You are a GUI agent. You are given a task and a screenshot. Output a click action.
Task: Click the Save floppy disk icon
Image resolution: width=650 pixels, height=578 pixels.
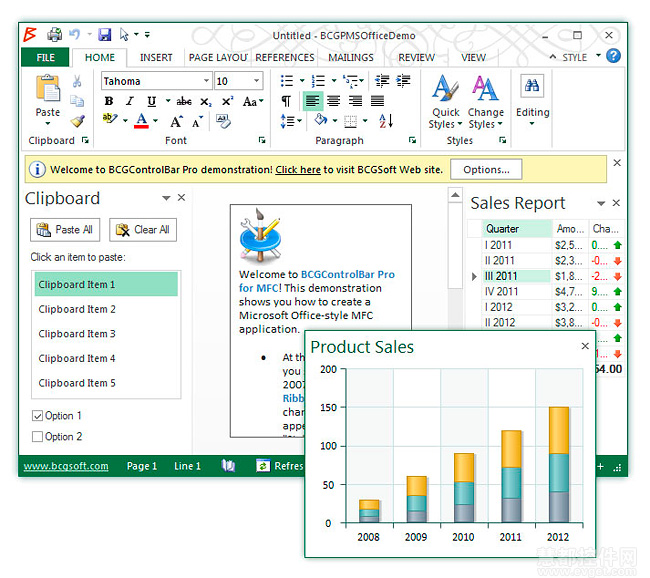click(x=104, y=34)
